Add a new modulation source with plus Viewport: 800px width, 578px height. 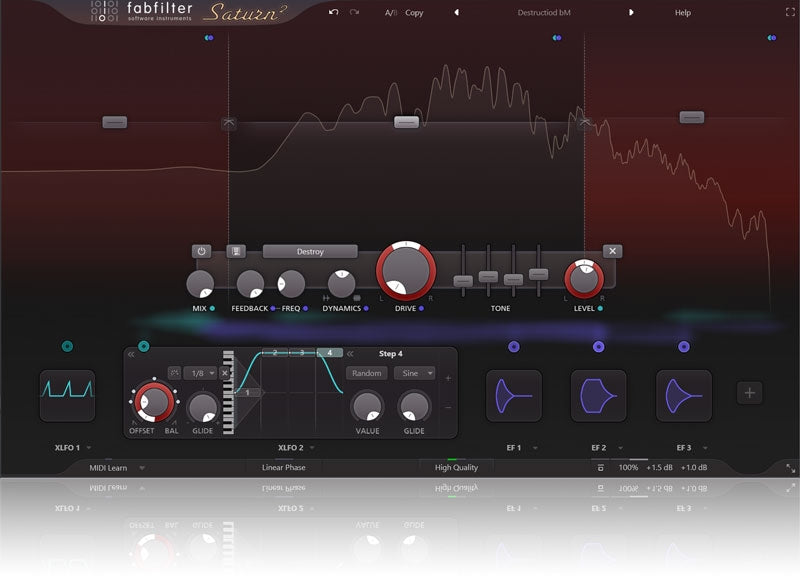[x=749, y=393]
